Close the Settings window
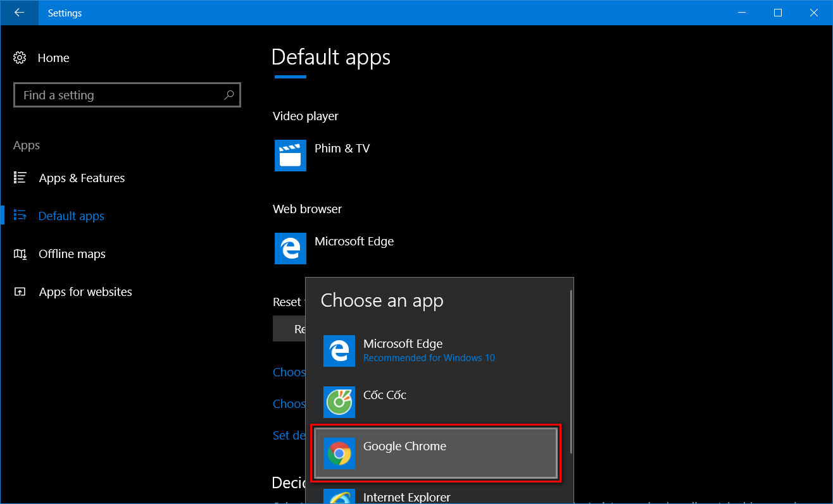Viewport: 833px width, 504px height. 815,13
